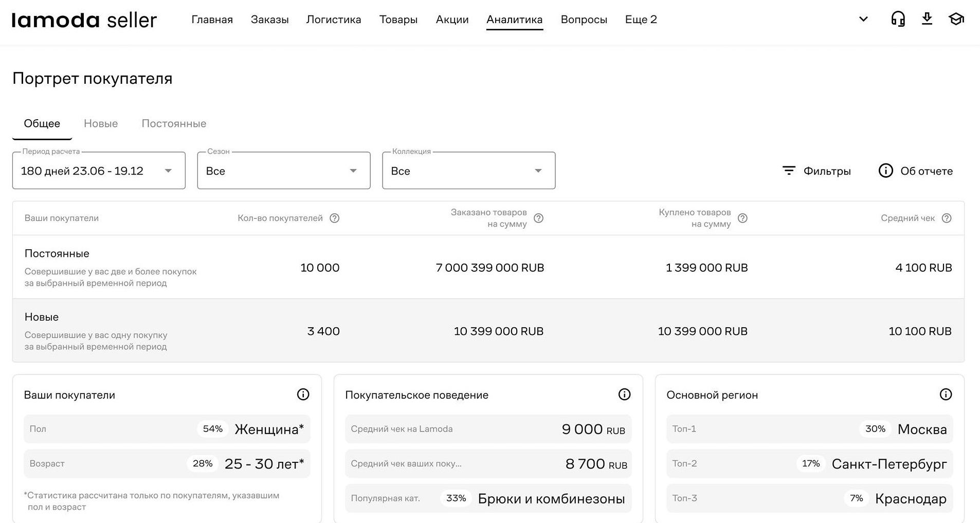The image size is (980, 523).
Task: Click the lamoda seller logo
Action: (84, 20)
